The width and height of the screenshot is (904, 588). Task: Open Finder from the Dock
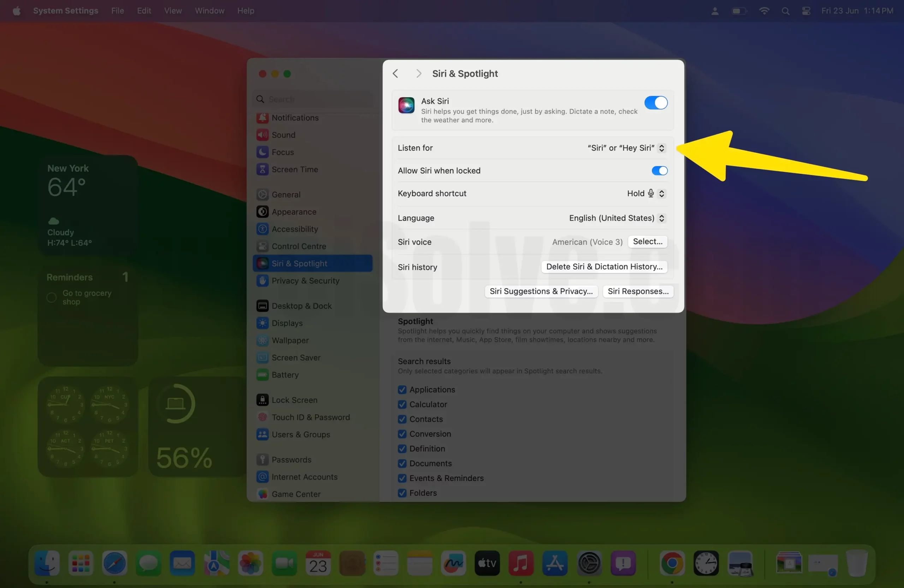[x=47, y=563]
